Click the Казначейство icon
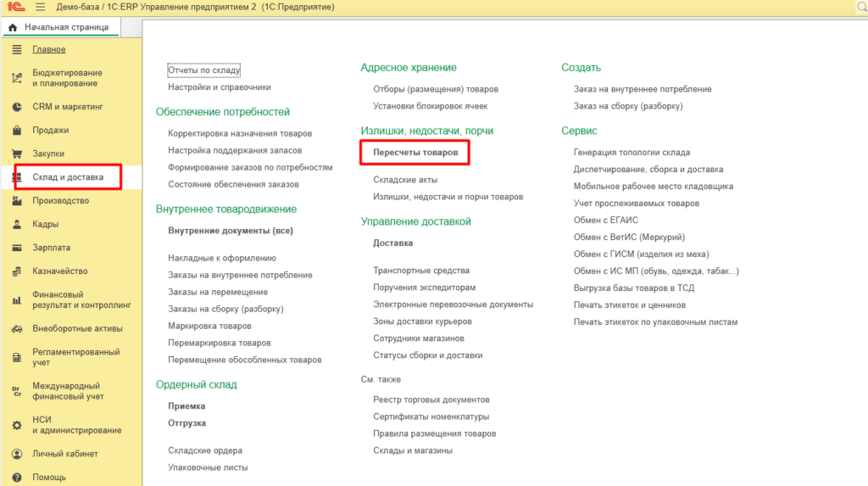This screenshot has width=868, height=486. point(17,271)
